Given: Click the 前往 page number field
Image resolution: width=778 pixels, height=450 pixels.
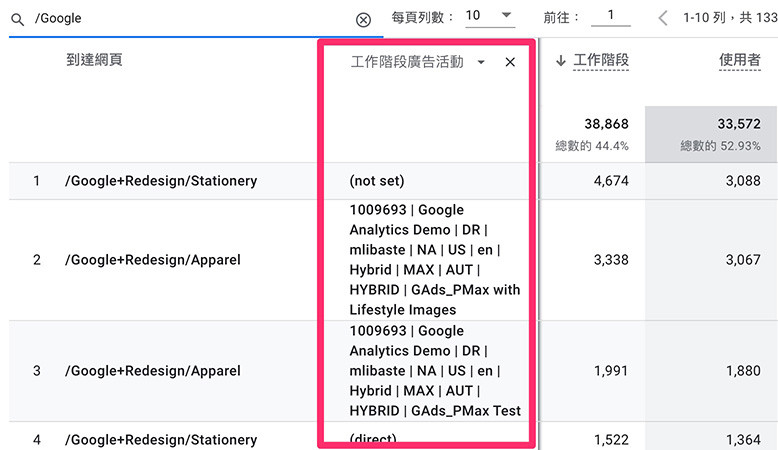Looking at the screenshot, I should pyautogui.click(x=611, y=16).
